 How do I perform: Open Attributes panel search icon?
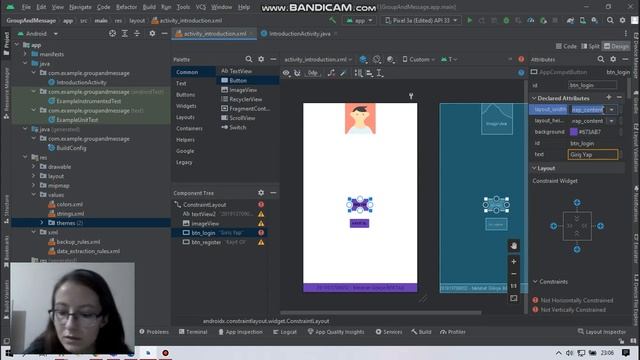point(601,60)
